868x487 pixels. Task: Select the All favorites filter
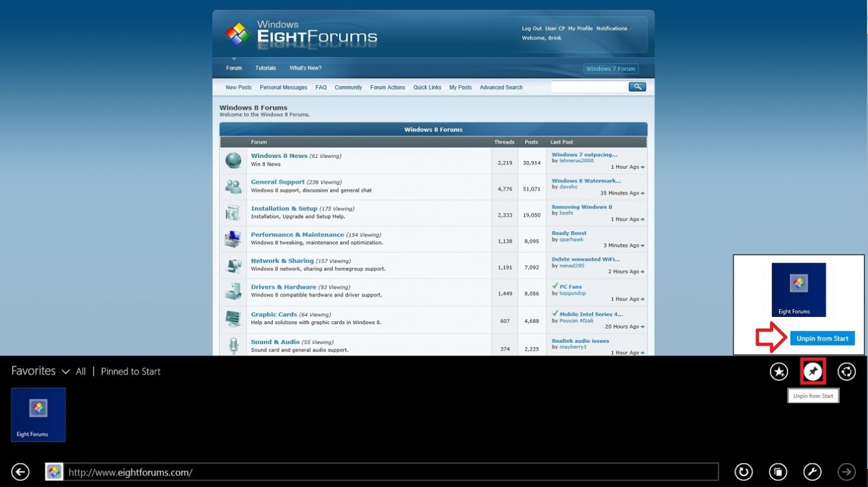pos(81,371)
